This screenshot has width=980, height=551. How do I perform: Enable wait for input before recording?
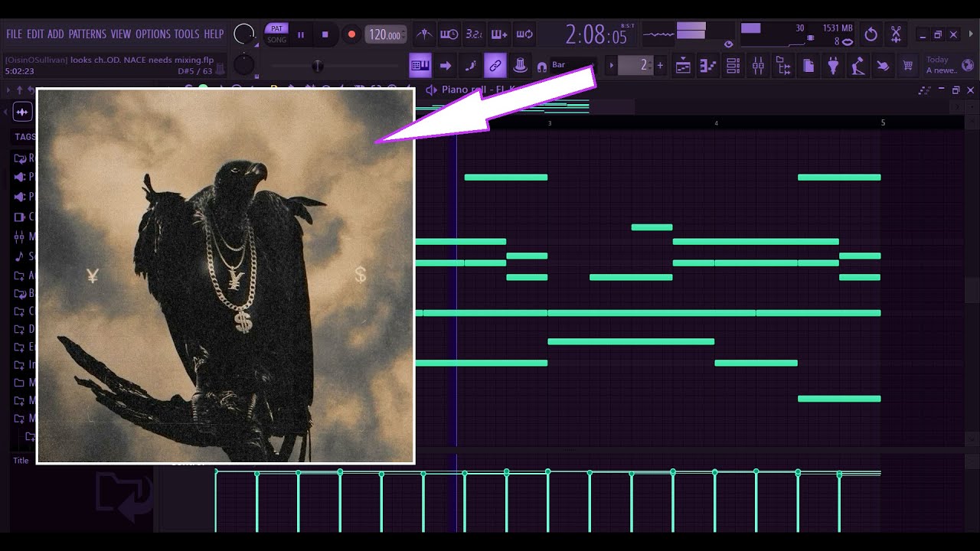point(449,34)
